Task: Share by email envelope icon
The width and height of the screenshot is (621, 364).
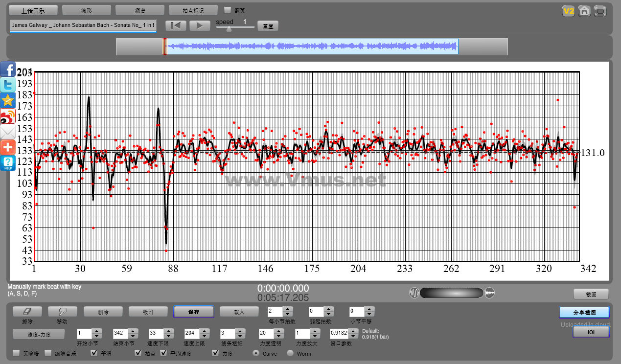Action: click(8, 132)
